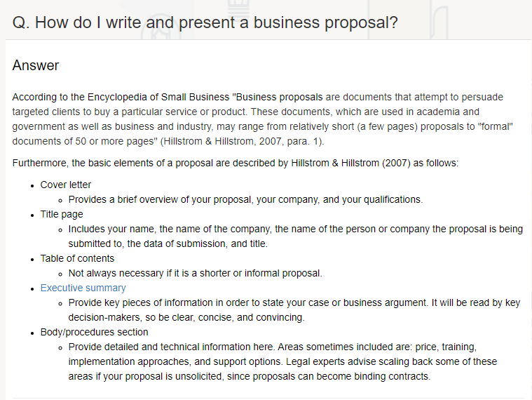This screenshot has width=532, height=400.
Task: Click the quoted 'Business proposals' phrase
Action: coord(278,97)
